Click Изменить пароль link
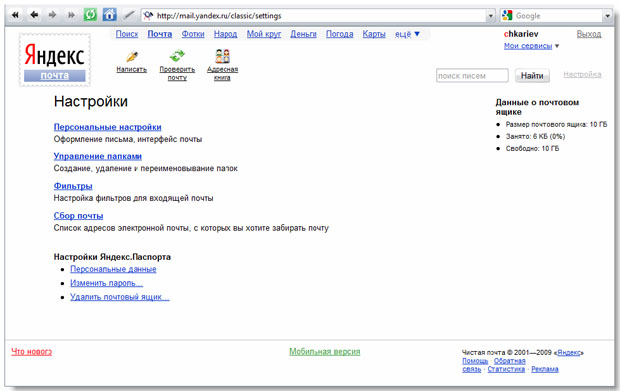Screen dimensions: 620x391 click(106, 283)
